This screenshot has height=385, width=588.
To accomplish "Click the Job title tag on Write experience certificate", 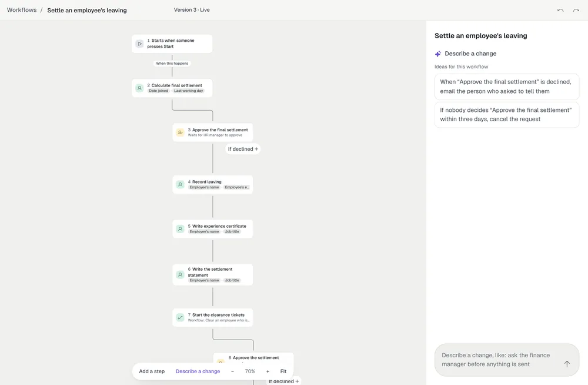I will pos(232,231).
